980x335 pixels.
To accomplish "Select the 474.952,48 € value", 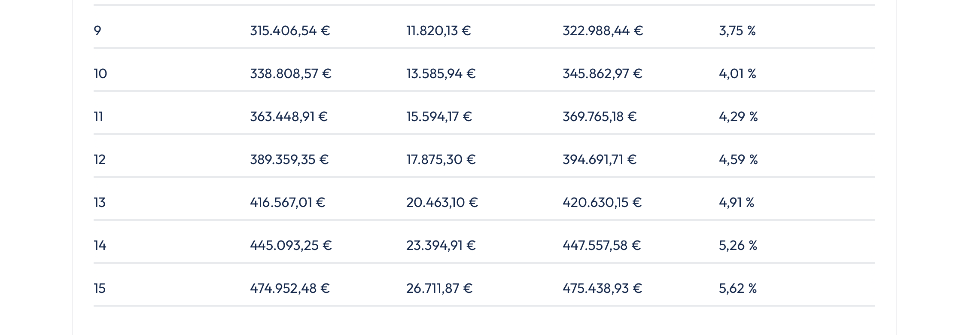I will pyautogui.click(x=290, y=288).
